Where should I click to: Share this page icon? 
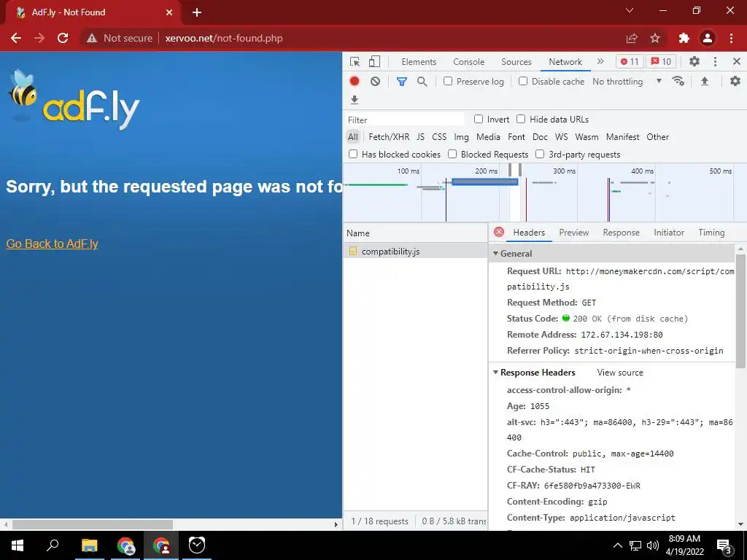(632, 38)
